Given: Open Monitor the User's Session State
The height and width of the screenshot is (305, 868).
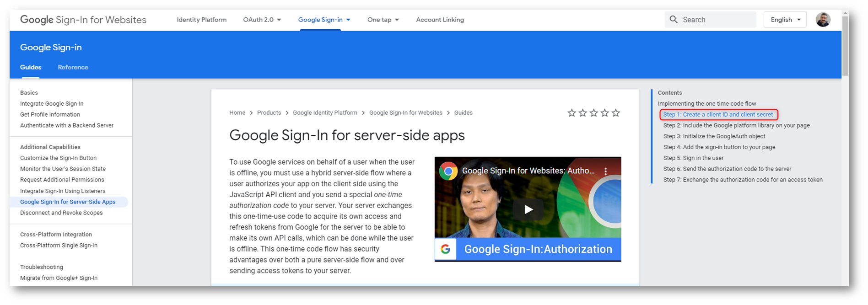Looking at the screenshot, I should point(63,169).
